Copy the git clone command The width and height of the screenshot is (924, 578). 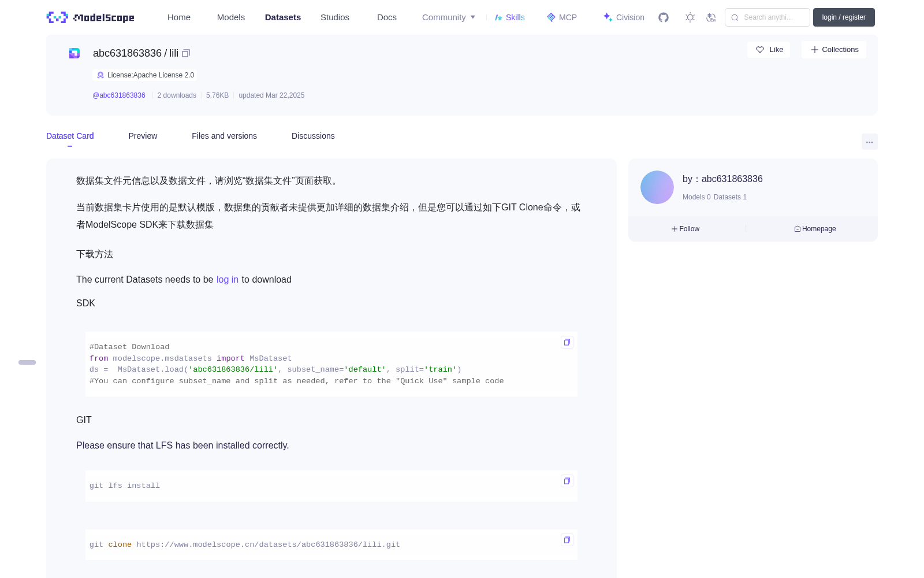[567, 540]
